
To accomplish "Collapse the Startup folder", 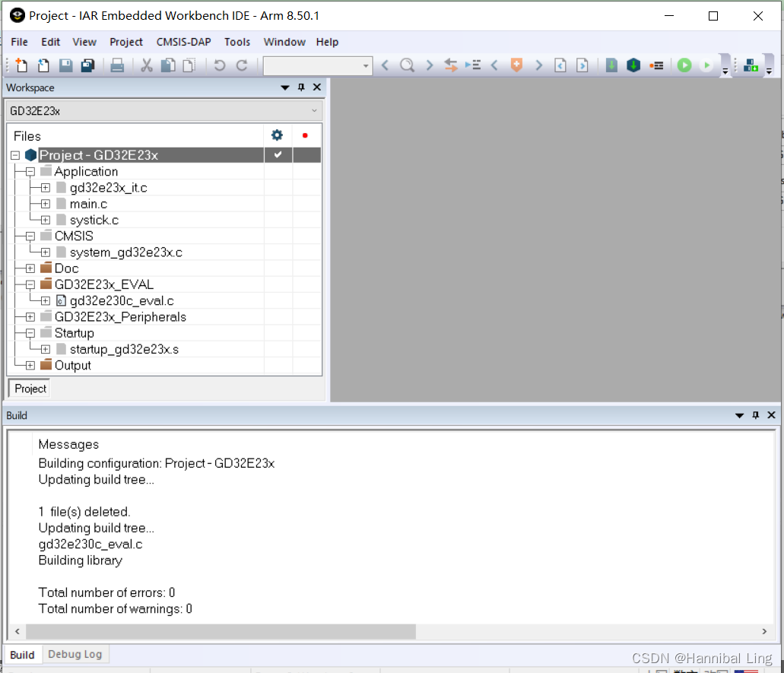I will pyautogui.click(x=30, y=333).
